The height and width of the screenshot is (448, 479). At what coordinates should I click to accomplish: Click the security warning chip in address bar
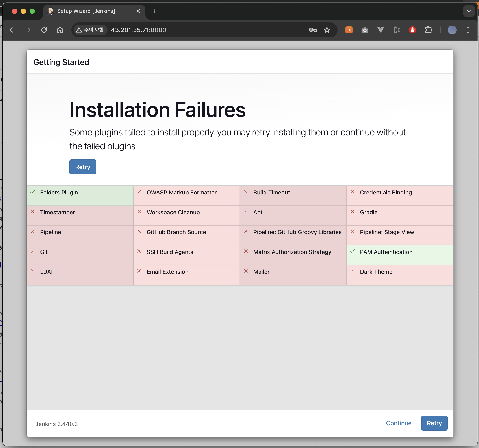(90, 30)
